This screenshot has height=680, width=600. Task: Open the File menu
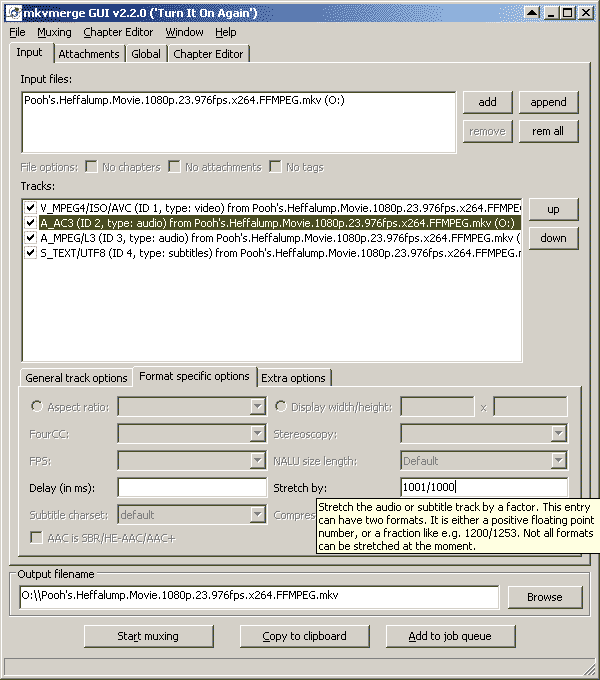coord(17,33)
